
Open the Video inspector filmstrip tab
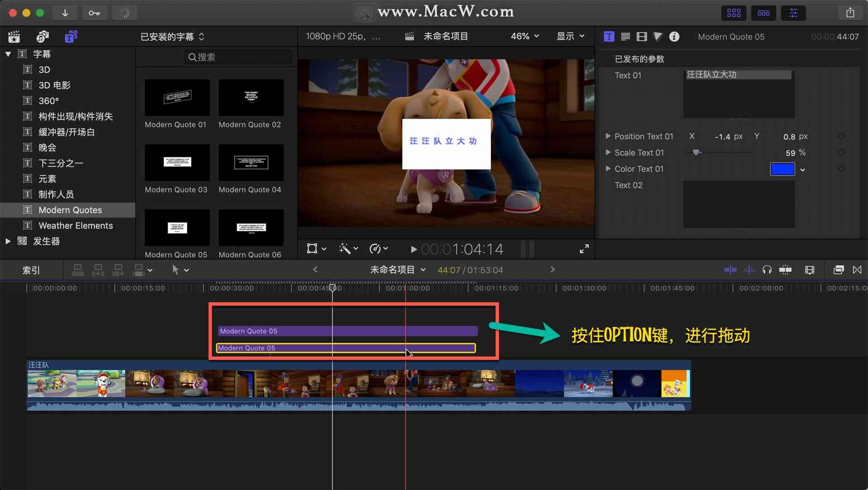(x=642, y=37)
